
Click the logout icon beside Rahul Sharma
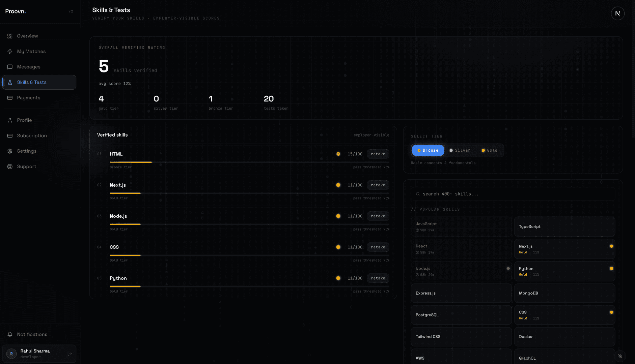click(x=70, y=354)
